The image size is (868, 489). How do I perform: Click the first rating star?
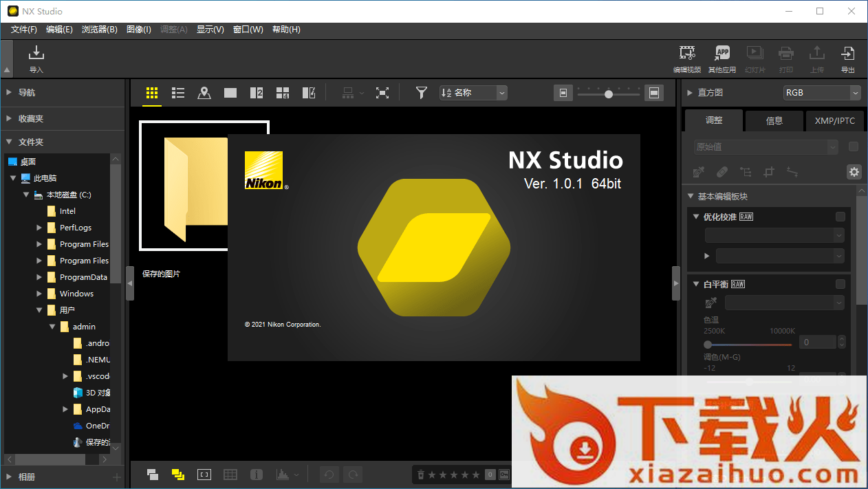tap(433, 475)
